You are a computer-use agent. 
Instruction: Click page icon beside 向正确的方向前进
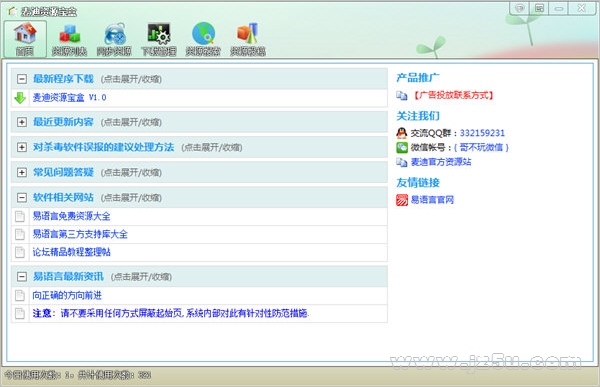(20, 296)
